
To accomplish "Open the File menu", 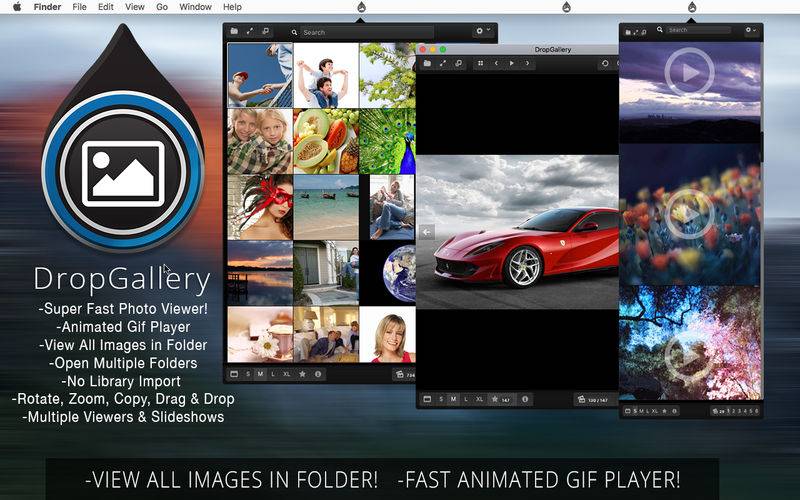I will coord(79,7).
